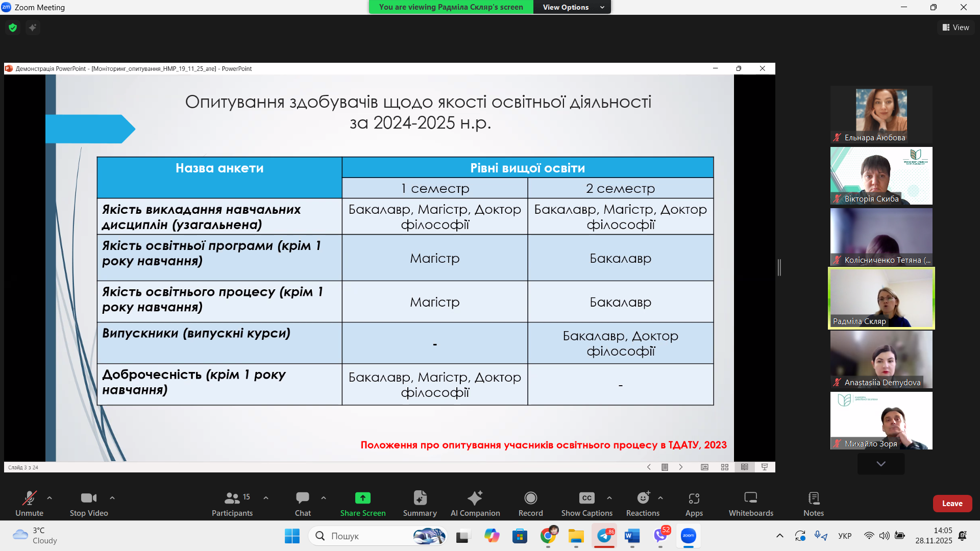Screen dimensions: 980x551
Task: Open the View Options dropdown
Action: coord(571,7)
